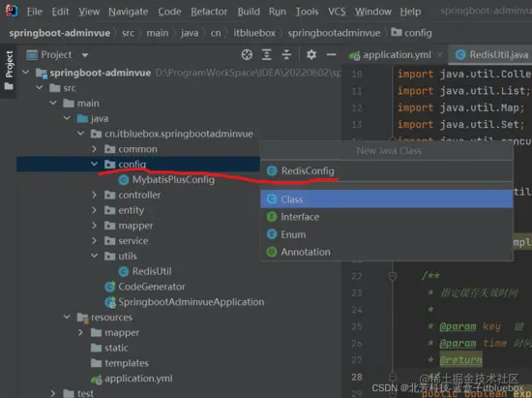Expand the controller package
The height and width of the screenshot is (398, 532).
[95, 195]
